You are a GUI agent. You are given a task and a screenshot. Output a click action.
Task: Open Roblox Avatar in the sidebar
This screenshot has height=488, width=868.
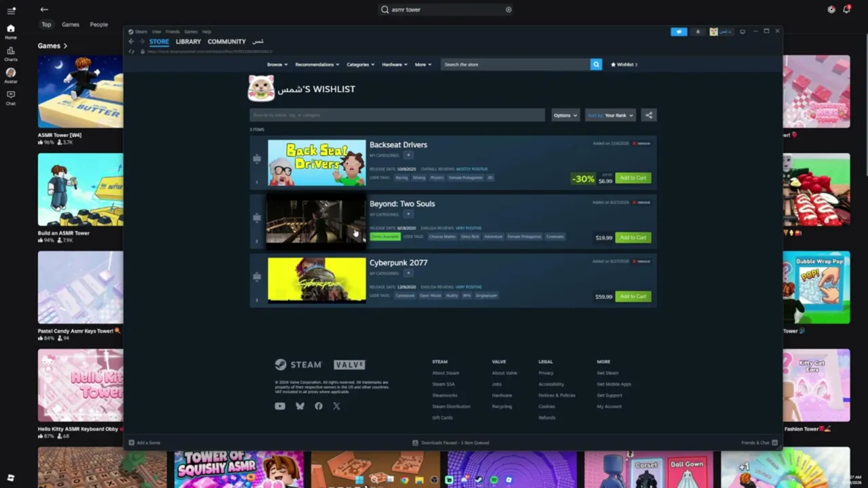(x=11, y=75)
